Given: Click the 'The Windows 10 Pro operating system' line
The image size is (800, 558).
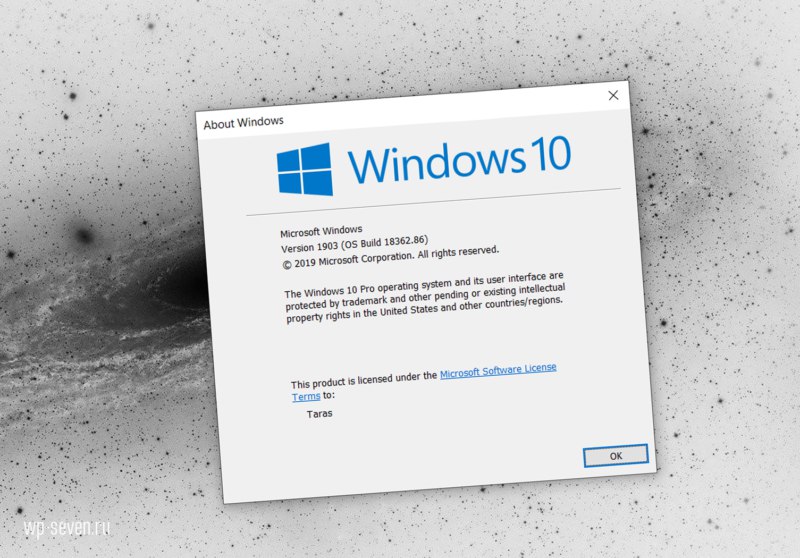Looking at the screenshot, I should click(x=424, y=285).
